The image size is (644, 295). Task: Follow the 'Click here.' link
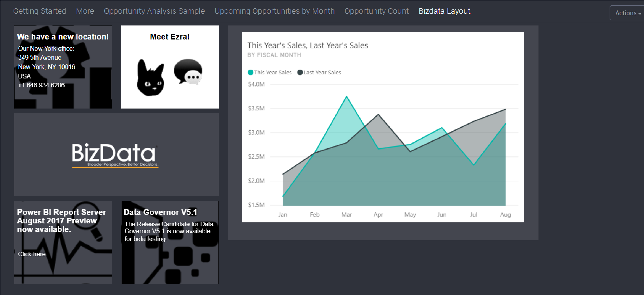point(32,254)
